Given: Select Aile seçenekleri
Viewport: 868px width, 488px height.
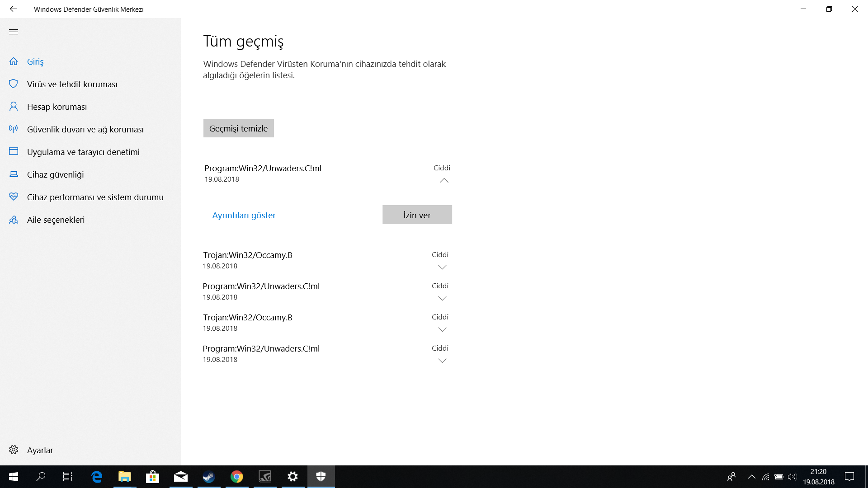Looking at the screenshot, I should pos(56,220).
